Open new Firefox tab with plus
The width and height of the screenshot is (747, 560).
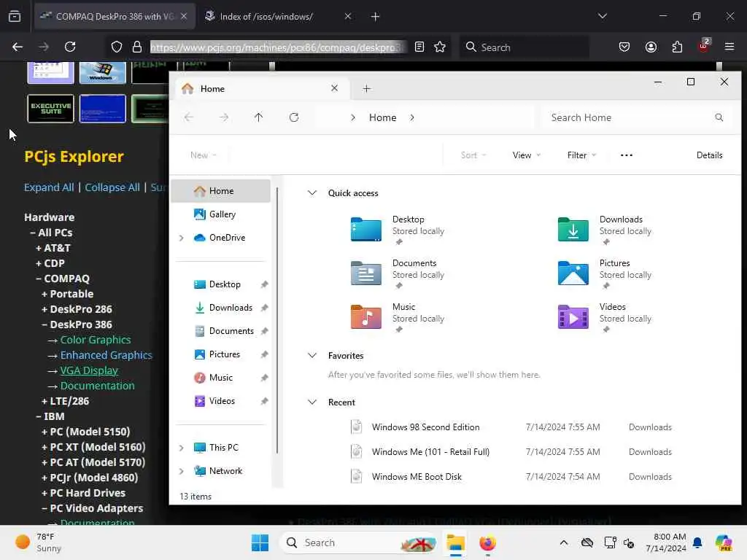click(x=375, y=17)
